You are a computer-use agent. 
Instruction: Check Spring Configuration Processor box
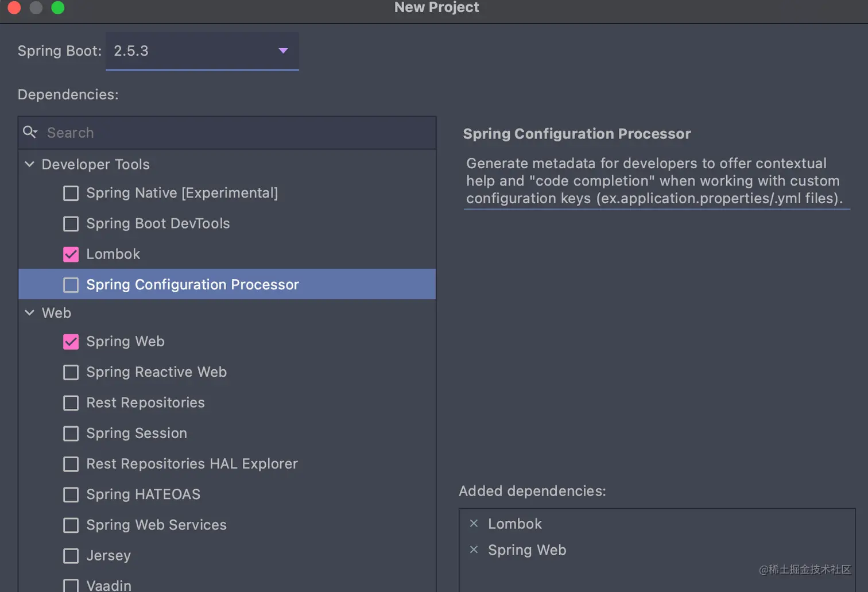tap(71, 285)
